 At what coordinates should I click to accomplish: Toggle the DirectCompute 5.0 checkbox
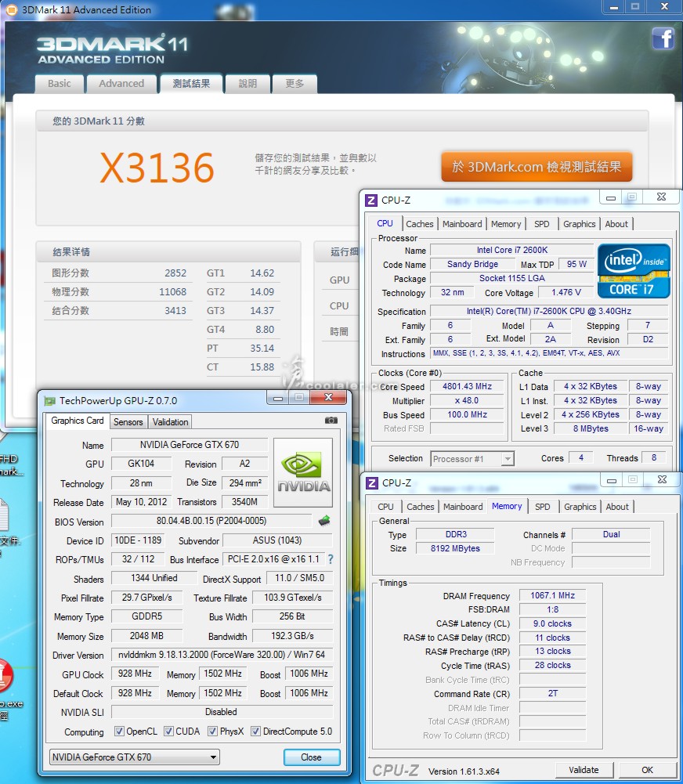coord(255,732)
